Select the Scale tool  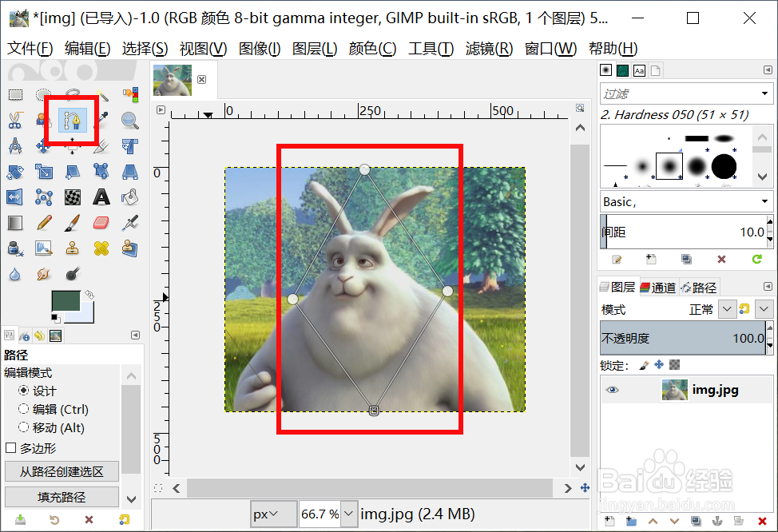44,172
